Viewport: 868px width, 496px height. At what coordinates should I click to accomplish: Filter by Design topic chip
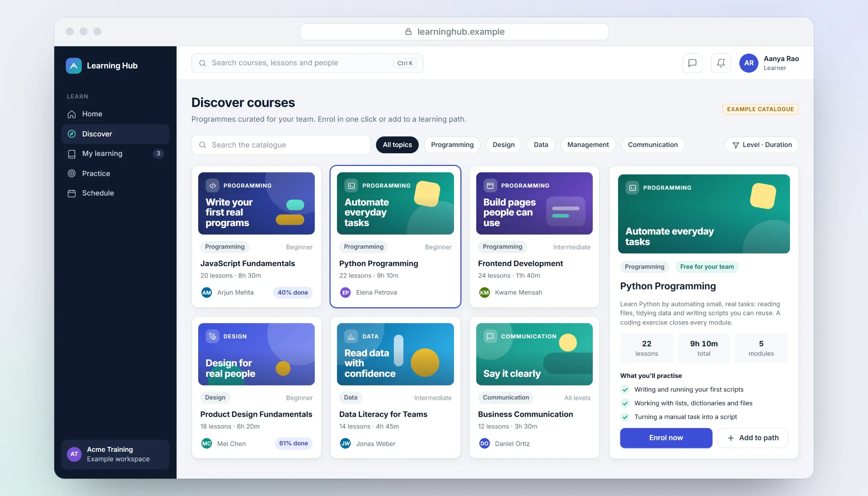[x=503, y=145]
